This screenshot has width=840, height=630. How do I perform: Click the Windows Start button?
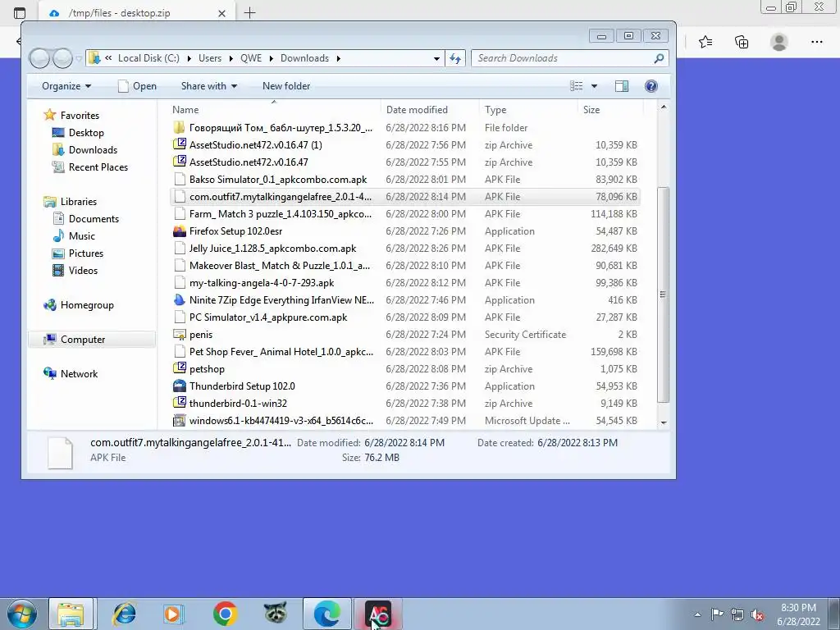pos(22,614)
